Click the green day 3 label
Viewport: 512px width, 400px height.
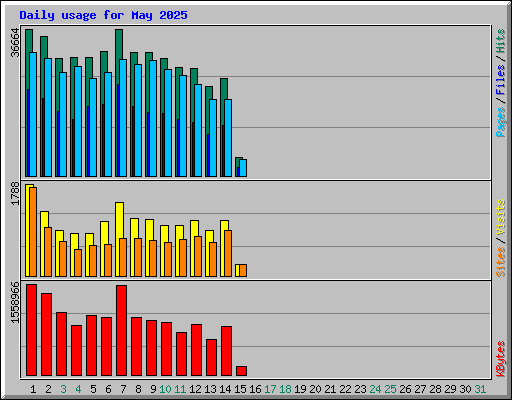63,389
